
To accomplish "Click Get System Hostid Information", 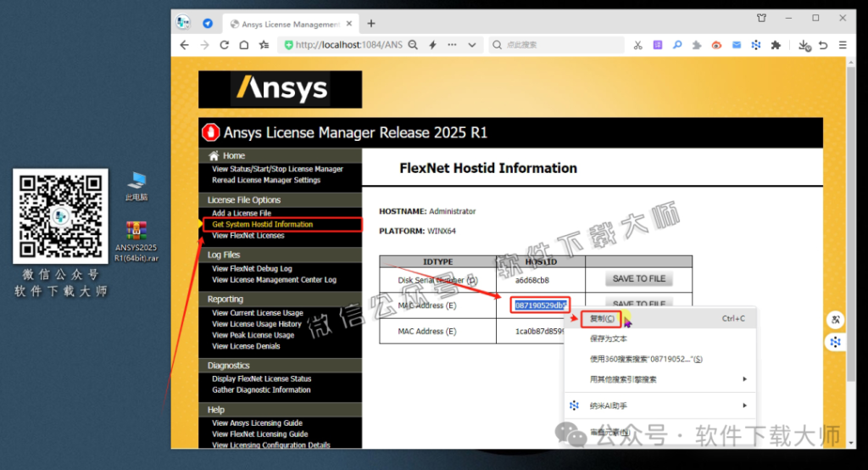I will [x=263, y=225].
